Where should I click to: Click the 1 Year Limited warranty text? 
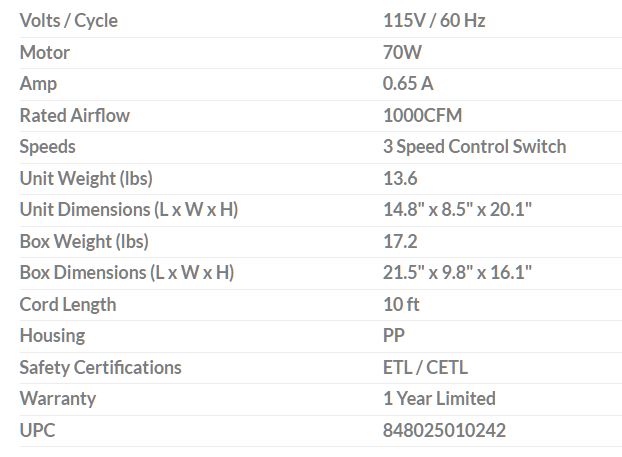439,398
